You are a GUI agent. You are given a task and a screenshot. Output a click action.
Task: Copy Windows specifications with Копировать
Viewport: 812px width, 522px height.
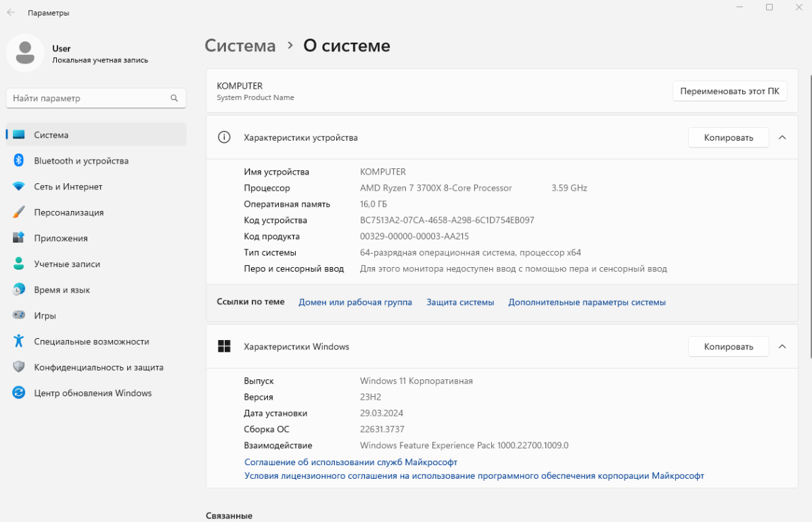pos(728,346)
